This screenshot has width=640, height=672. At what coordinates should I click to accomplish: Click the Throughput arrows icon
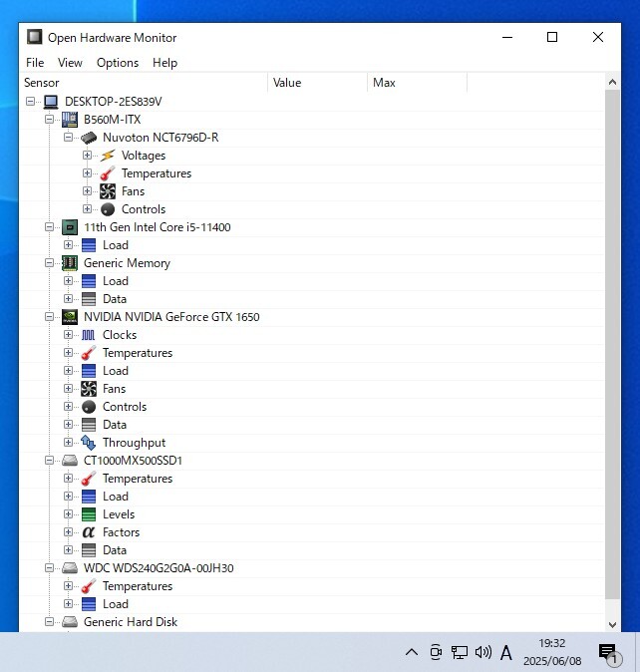coord(89,443)
